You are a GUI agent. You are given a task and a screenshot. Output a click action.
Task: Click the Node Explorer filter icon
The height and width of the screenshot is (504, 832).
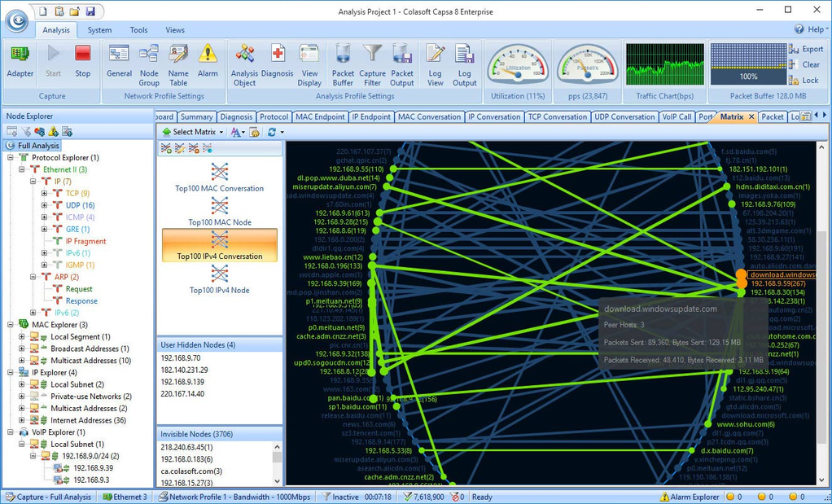(25, 132)
